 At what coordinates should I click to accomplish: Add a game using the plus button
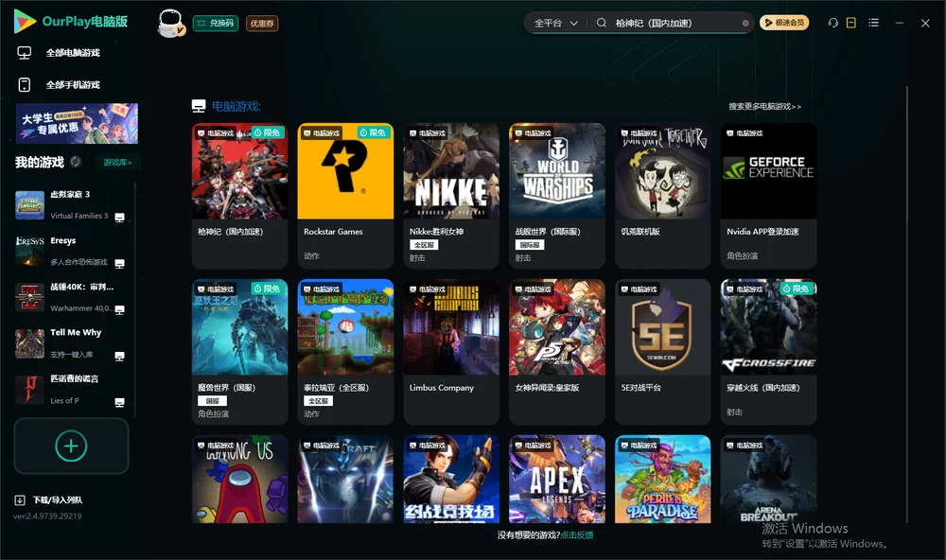tap(71, 446)
